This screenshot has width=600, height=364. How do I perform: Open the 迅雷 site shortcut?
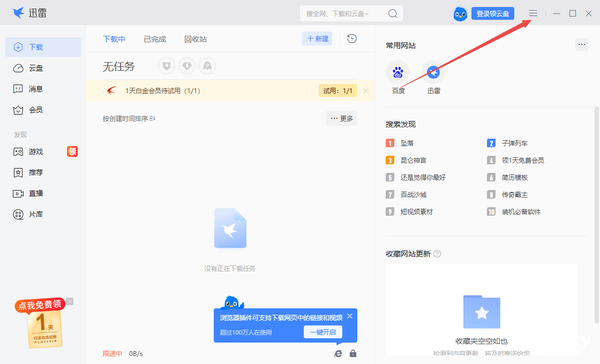tap(433, 77)
